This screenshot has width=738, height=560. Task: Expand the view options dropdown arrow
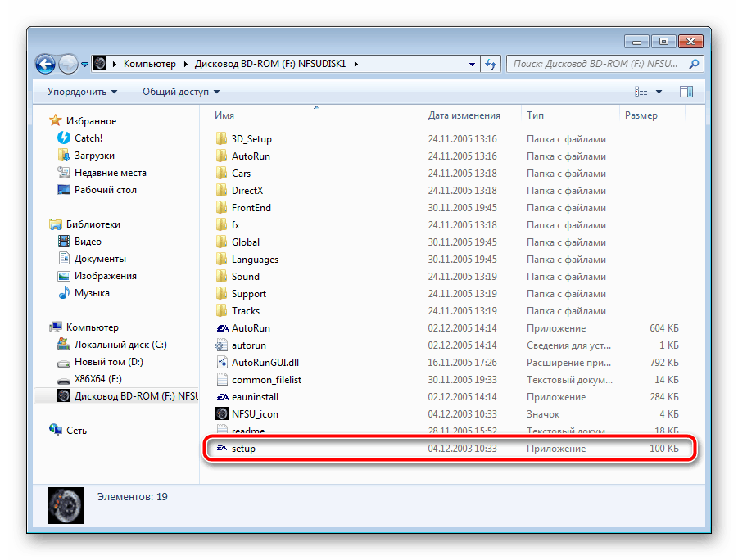click(x=659, y=92)
